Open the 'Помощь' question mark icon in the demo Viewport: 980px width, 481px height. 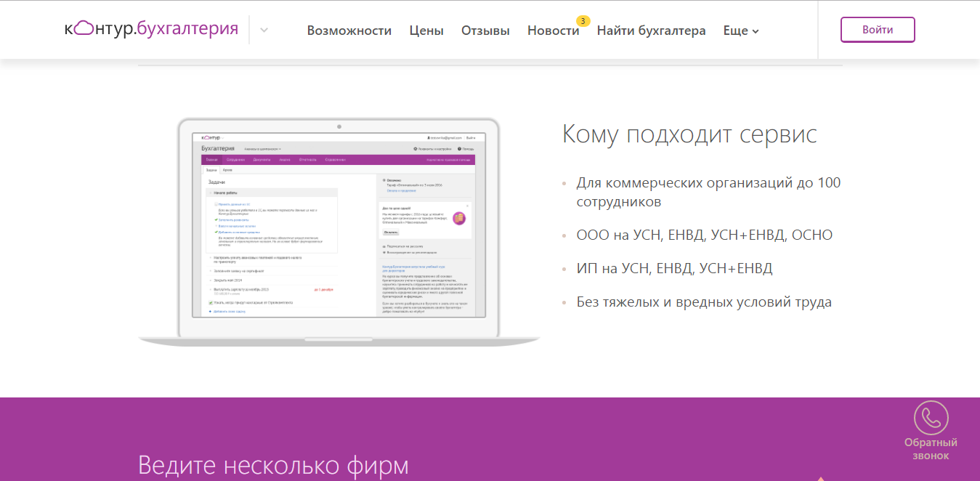point(459,147)
